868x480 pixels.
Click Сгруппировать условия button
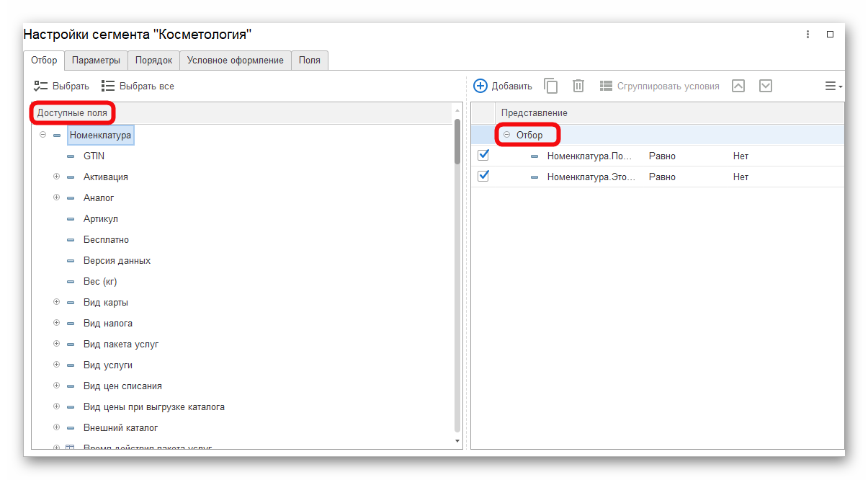point(659,86)
